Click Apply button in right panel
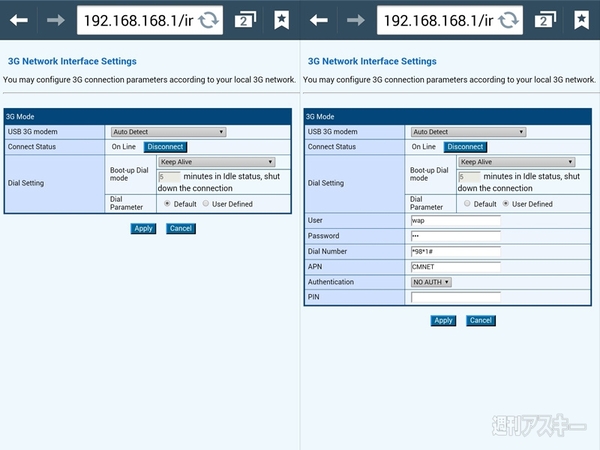Viewport: 600px width, 450px height. point(443,320)
